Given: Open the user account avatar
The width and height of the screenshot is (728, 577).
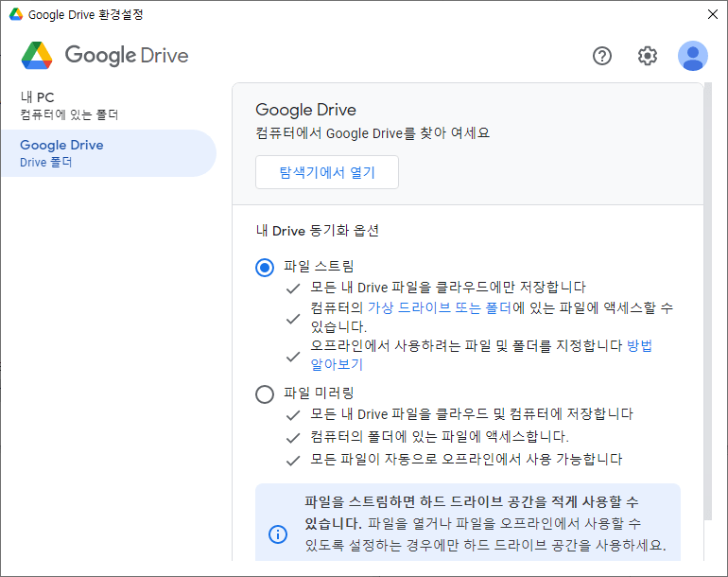Looking at the screenshot, I should (693, 56).
